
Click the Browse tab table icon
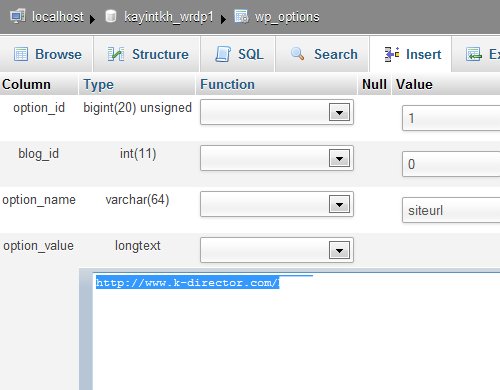(x=21, y=54)
